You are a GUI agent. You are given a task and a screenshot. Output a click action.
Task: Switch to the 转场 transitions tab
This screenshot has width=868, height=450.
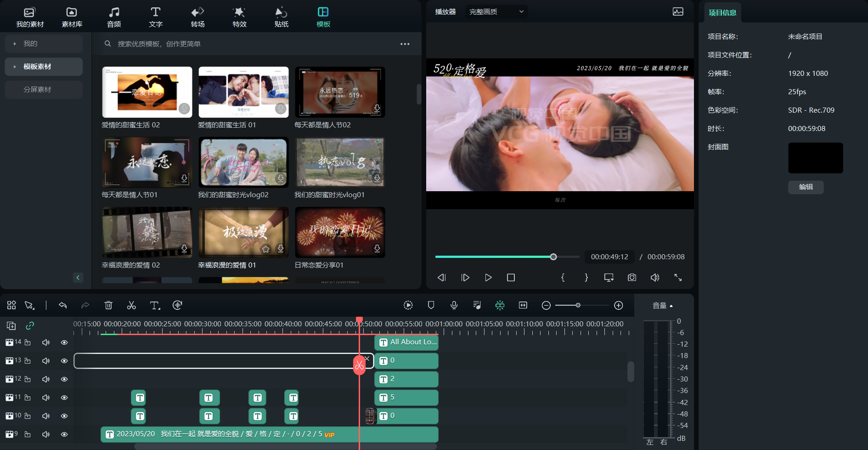(197, 17)
